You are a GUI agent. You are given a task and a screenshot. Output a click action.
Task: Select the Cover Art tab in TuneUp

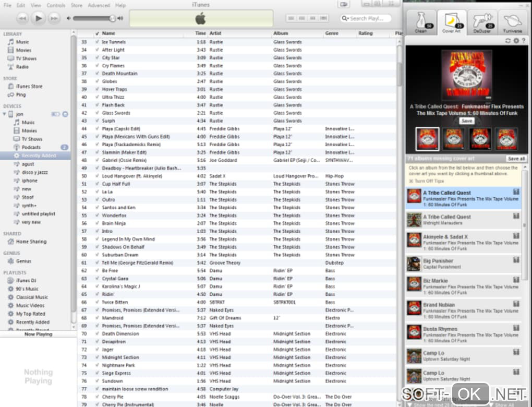tap(452, 22)
